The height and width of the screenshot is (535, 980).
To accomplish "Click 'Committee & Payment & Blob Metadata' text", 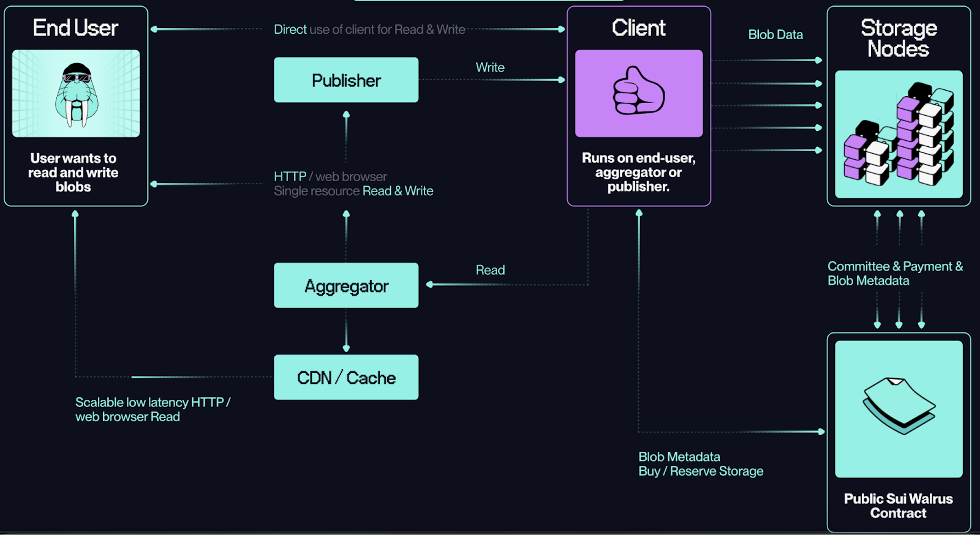I will tap(894, 274).
